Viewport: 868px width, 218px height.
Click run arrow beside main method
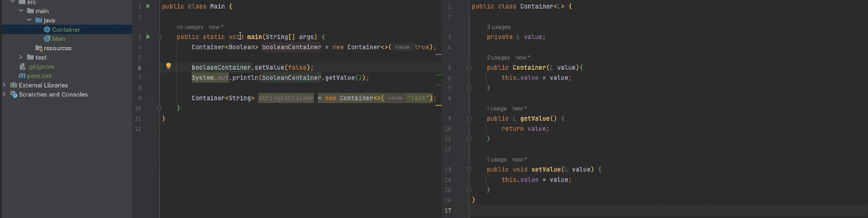148,37
